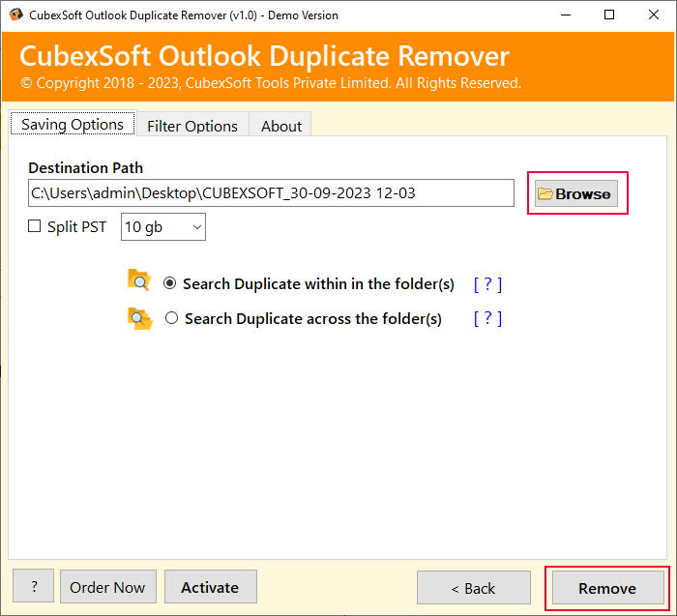Click the ? help button at bottom left
The height and width of the screenshot is (616, 677).
tap(33, 586)
